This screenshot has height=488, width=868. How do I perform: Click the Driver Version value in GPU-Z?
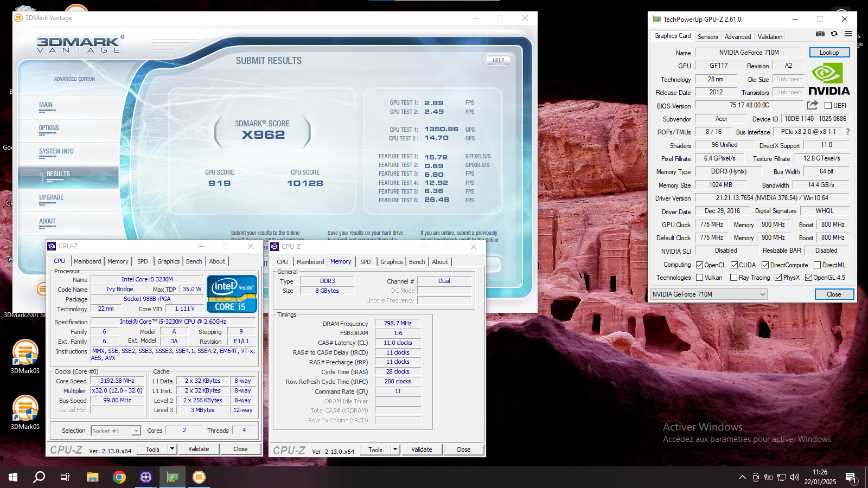(771, 198)
